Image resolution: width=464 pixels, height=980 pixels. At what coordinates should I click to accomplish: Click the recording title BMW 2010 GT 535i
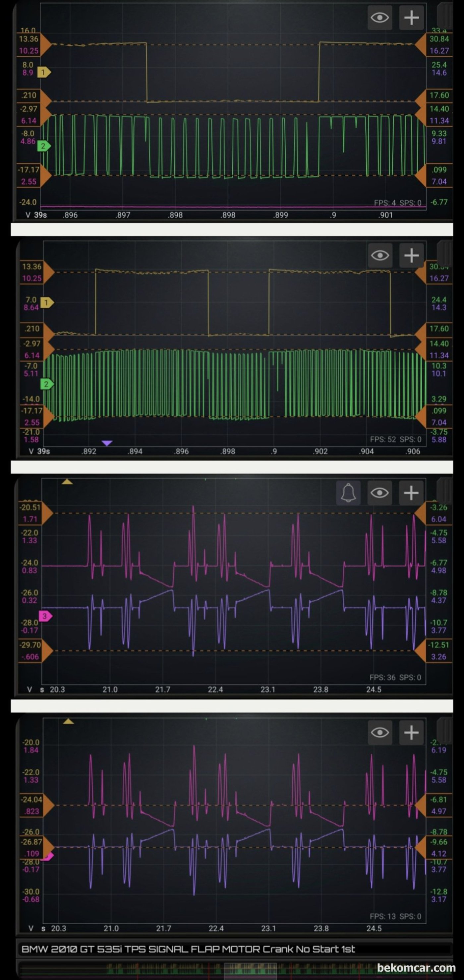coord(188,949)
